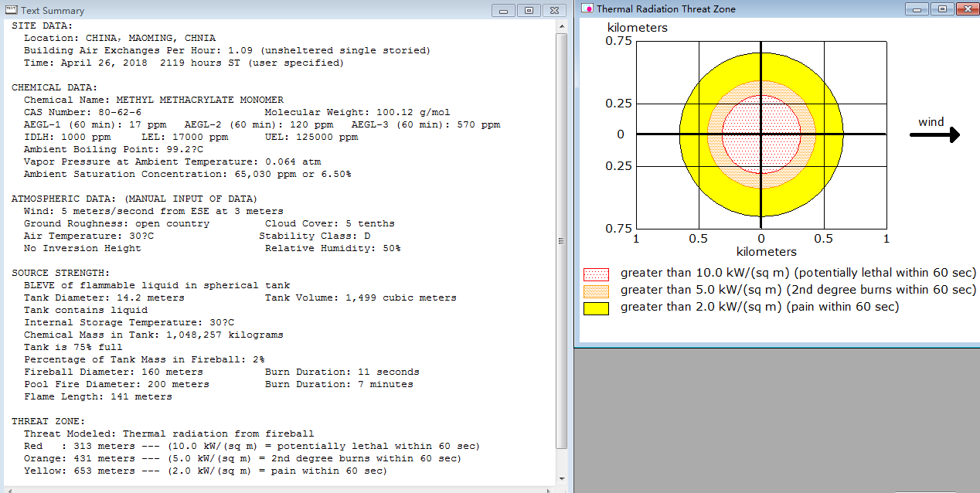Click 'AEGL-3 (60 min): 570 ppm' text
Image resolution: width=980 pixels, height=493 pixels.
pos(426,124)
